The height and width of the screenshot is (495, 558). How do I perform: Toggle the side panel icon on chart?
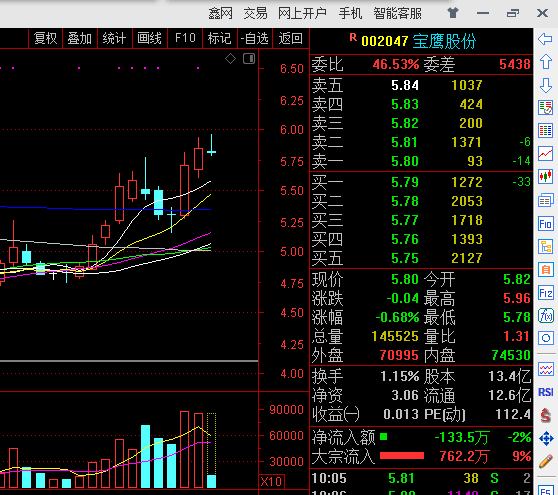coord(249,58)
